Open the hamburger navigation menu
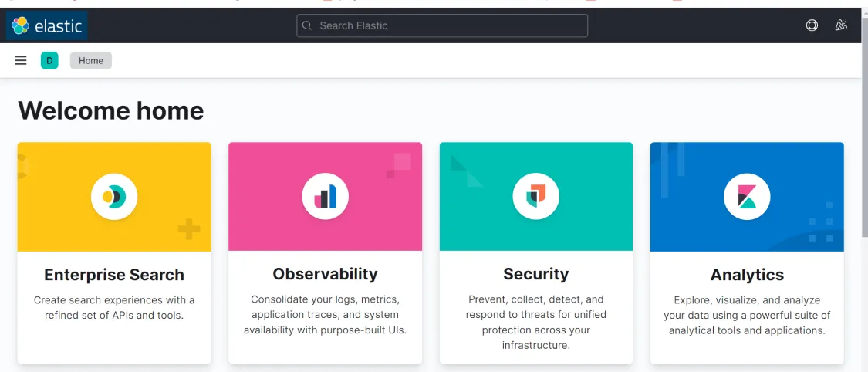868x372 pixels. click(x=21, y=60)
